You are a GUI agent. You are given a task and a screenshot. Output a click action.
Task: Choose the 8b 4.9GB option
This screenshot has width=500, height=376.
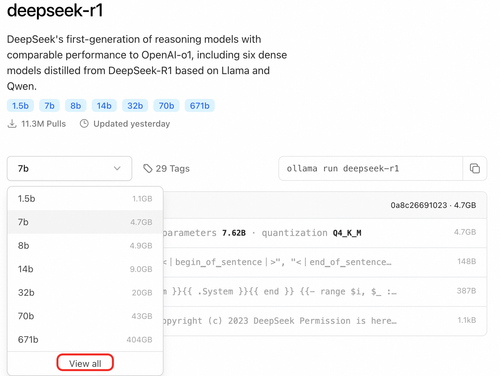pos(85,246)
